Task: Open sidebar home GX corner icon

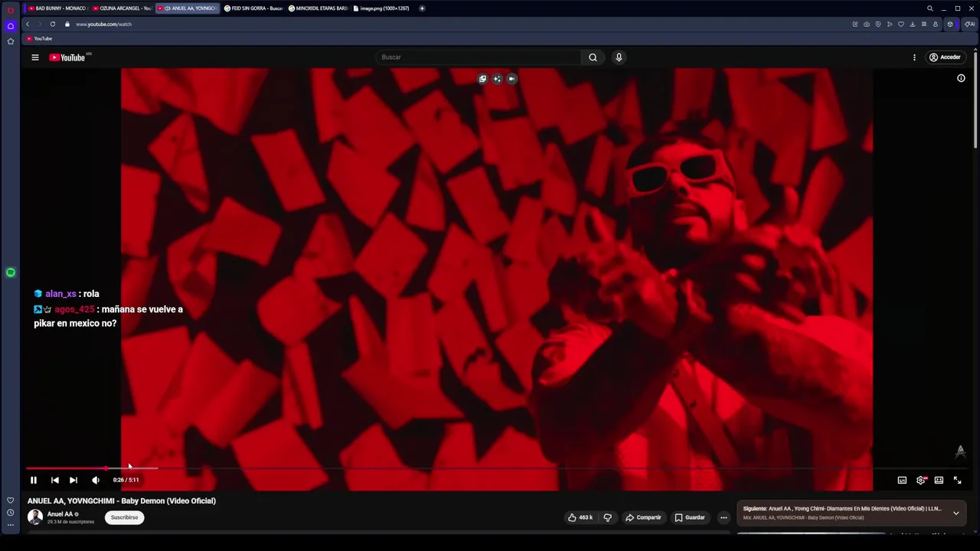Action: 11,25
